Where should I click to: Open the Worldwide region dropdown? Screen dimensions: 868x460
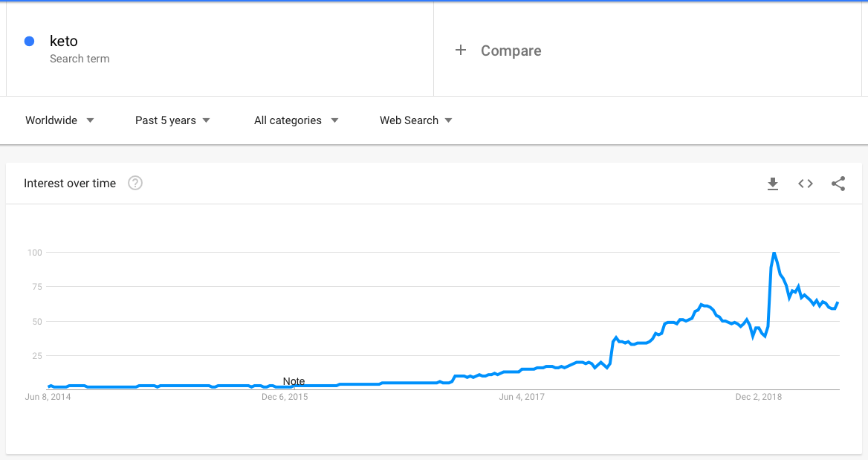tap(52, 120)
